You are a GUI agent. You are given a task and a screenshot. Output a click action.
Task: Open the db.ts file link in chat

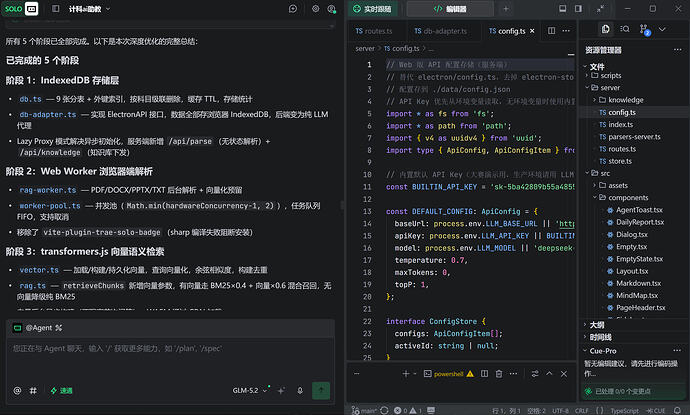30,99
